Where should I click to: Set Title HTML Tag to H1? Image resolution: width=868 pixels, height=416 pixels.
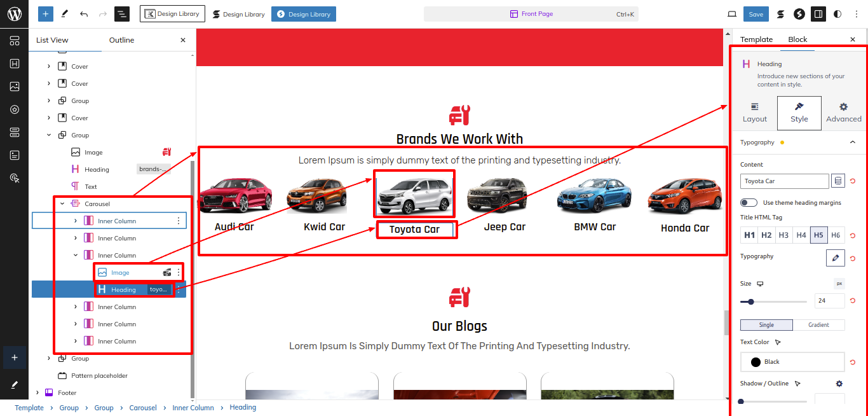point(749,235)
